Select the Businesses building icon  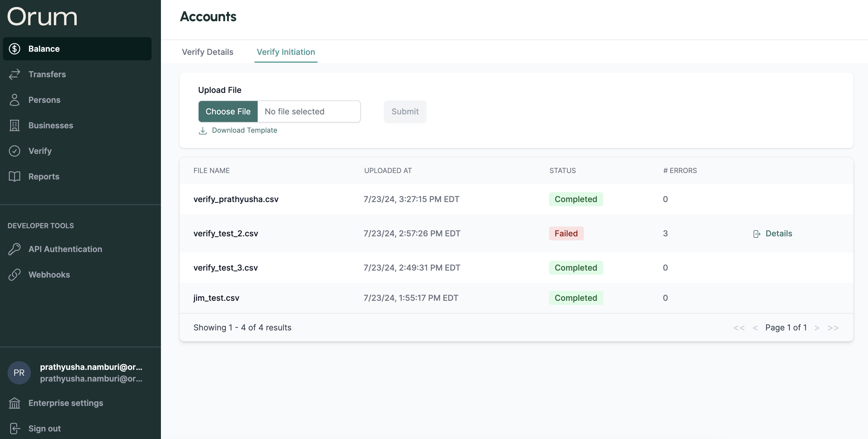tap(15, 125)
